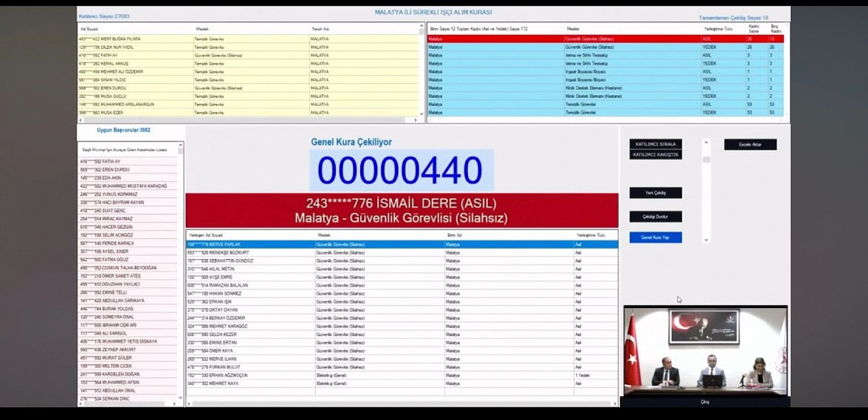
Task: Export results with Excele Aktar button
Action: (750, 144)
